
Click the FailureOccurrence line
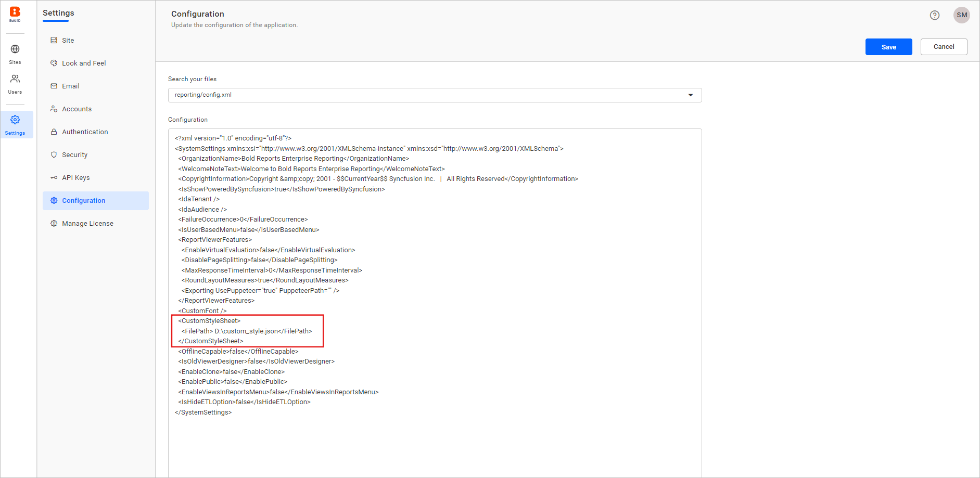(243, 219)
